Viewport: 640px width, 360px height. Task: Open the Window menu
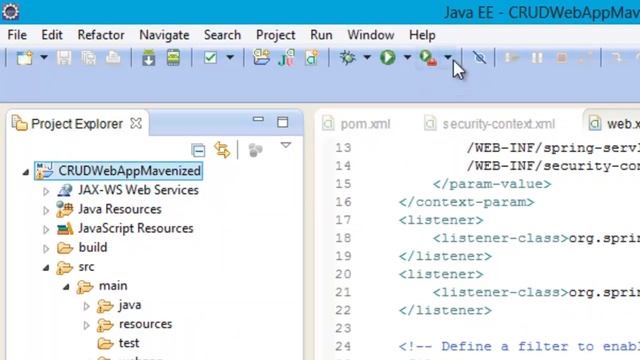click(x=371, y=35)
